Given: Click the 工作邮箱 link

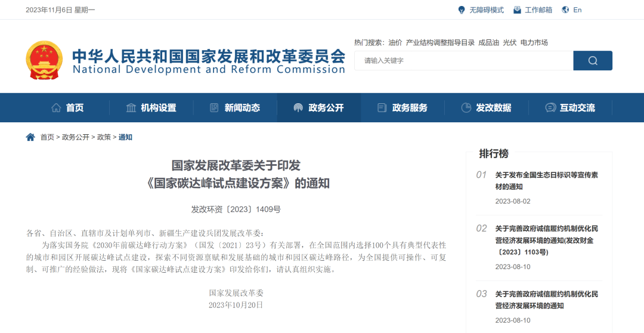Looking at the screenshot, I should [x=538, y=10].
